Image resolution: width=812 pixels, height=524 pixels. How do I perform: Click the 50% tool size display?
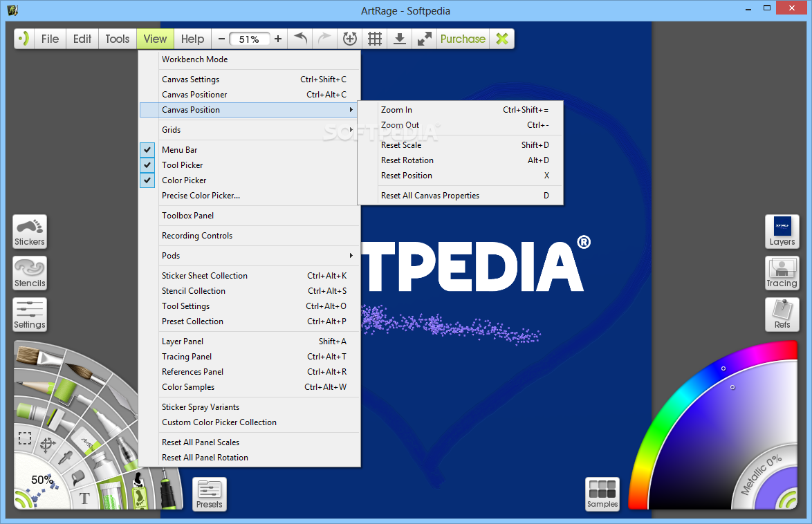(41, 480)
